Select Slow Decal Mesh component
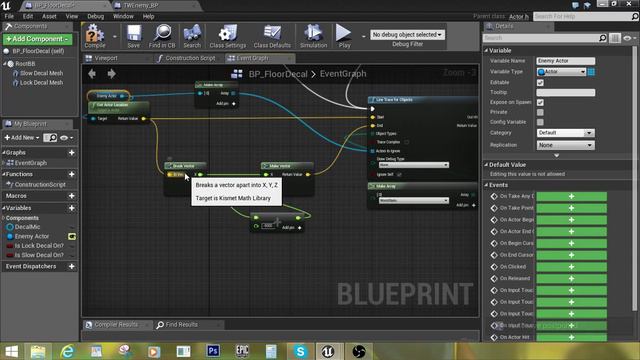The height and width of the screenshot is (360, 640). [41, 73]
